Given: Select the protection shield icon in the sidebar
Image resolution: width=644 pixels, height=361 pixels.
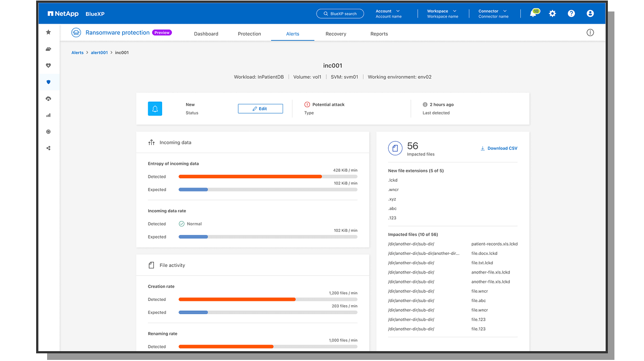Looking at the screenshot, I should click(x=48, y=82).
